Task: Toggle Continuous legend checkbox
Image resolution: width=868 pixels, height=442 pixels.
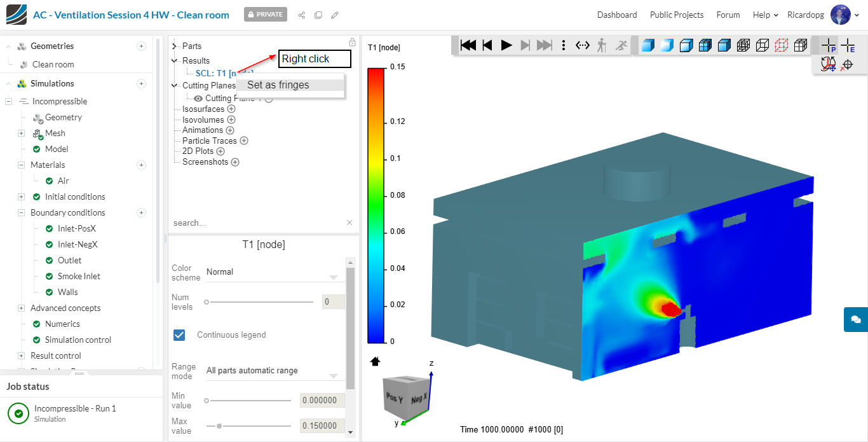Action: click(179, 335)
